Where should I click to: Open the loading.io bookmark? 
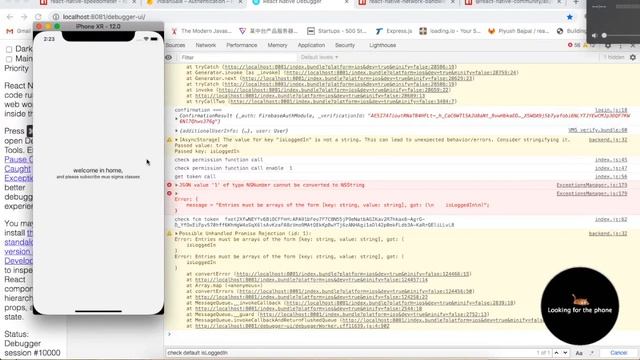tap(450, 31)
